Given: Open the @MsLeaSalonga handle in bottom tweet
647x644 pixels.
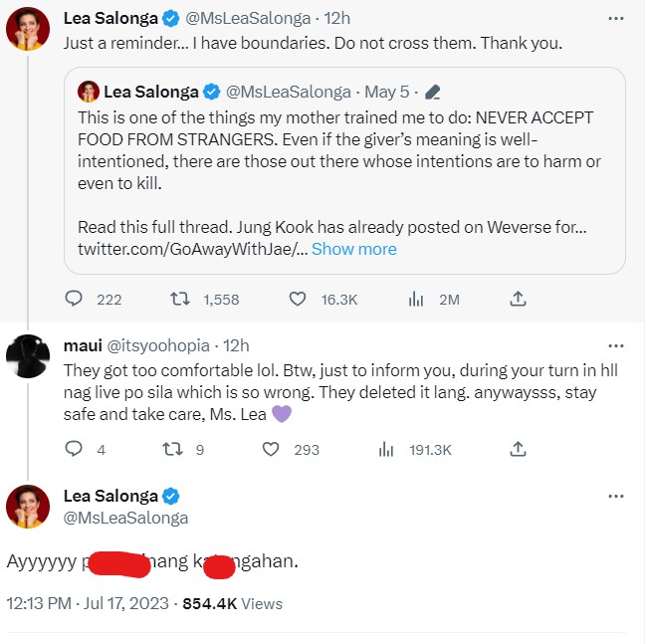Looking at the screenshot, I should tap(125, 518).
